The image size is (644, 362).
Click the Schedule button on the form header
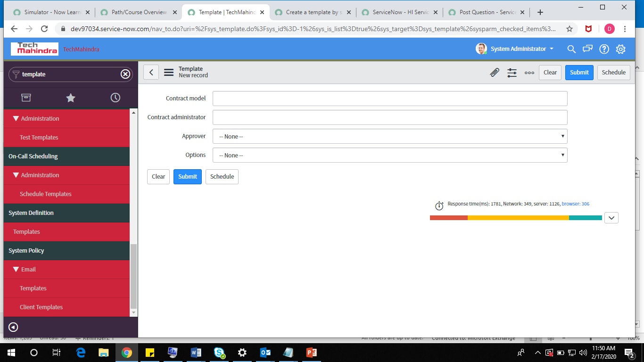point(613,72)
